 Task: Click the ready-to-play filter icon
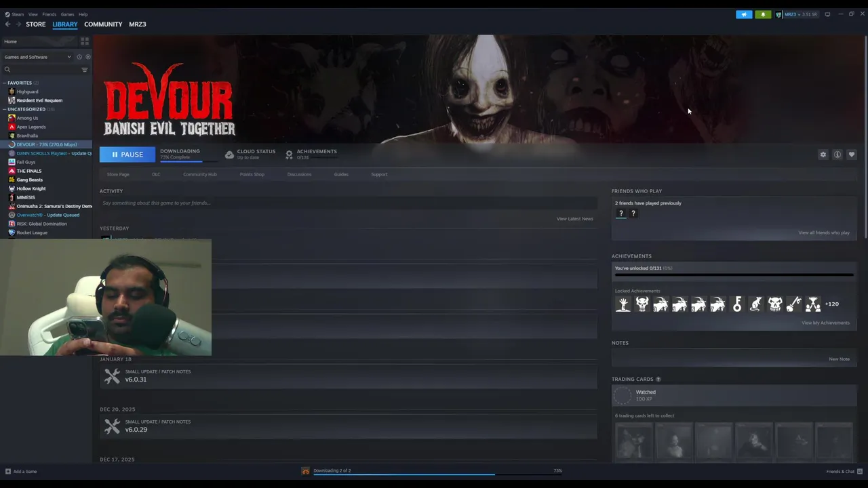[x=87, y=57]
